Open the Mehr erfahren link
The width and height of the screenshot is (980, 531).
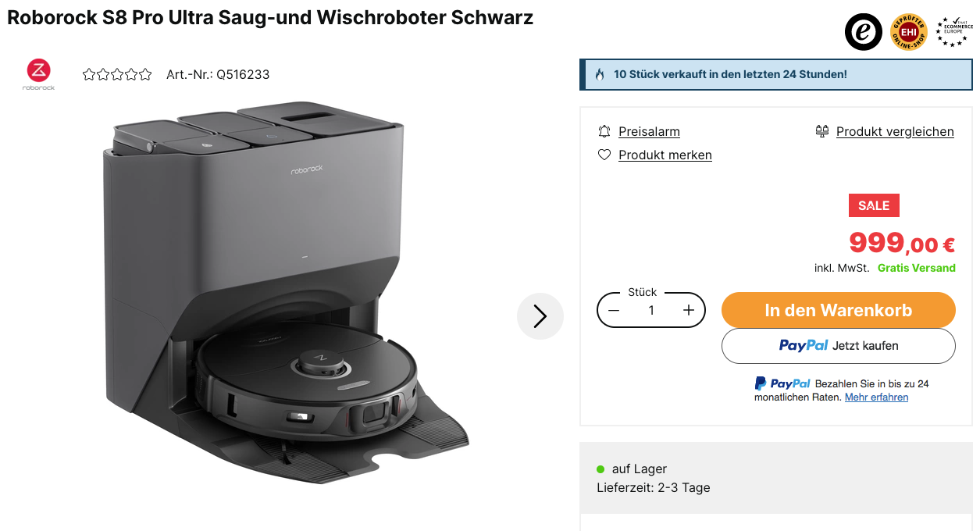876,397
